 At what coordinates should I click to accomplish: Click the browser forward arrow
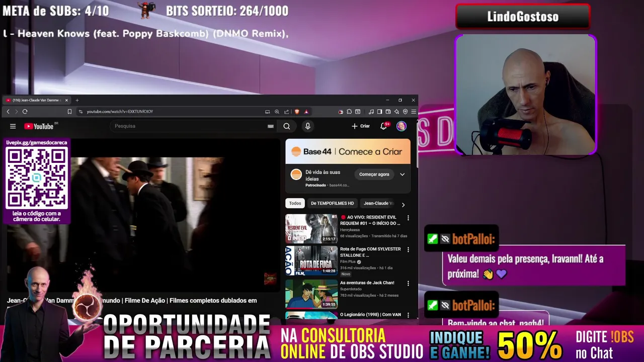[16, 112]
